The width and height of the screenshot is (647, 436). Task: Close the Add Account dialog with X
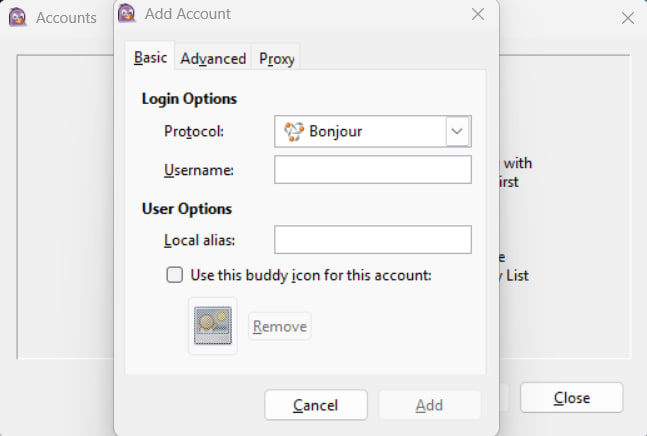tap(478, 14)
